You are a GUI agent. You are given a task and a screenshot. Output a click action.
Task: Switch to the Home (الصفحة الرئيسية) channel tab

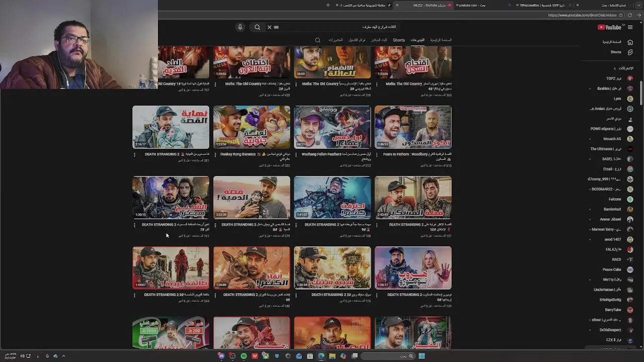[x=441, y=40]
